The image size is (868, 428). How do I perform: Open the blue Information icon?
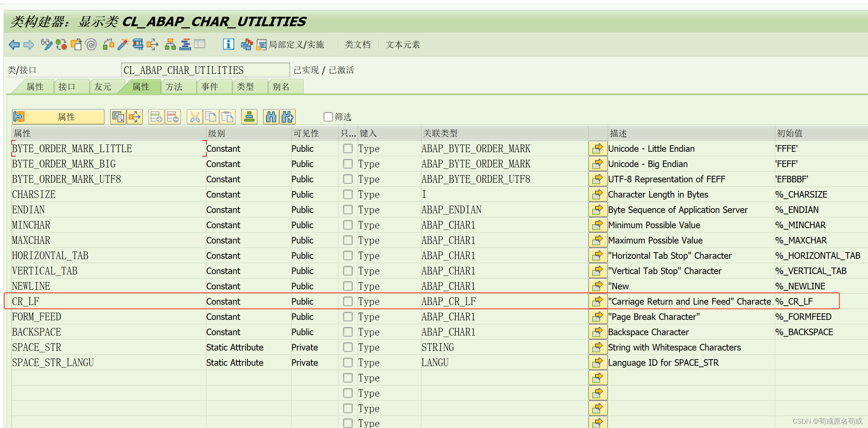[228, 44]
